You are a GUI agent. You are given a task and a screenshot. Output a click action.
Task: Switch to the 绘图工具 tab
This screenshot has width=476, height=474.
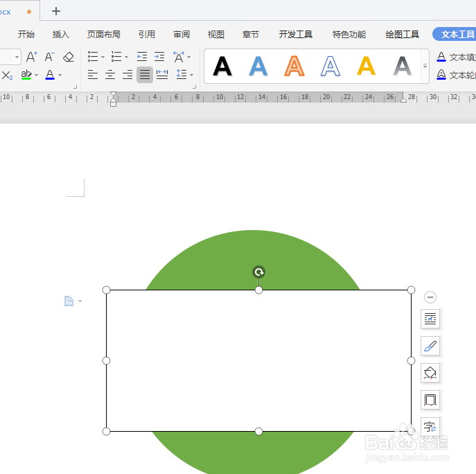tap(403, 35)
